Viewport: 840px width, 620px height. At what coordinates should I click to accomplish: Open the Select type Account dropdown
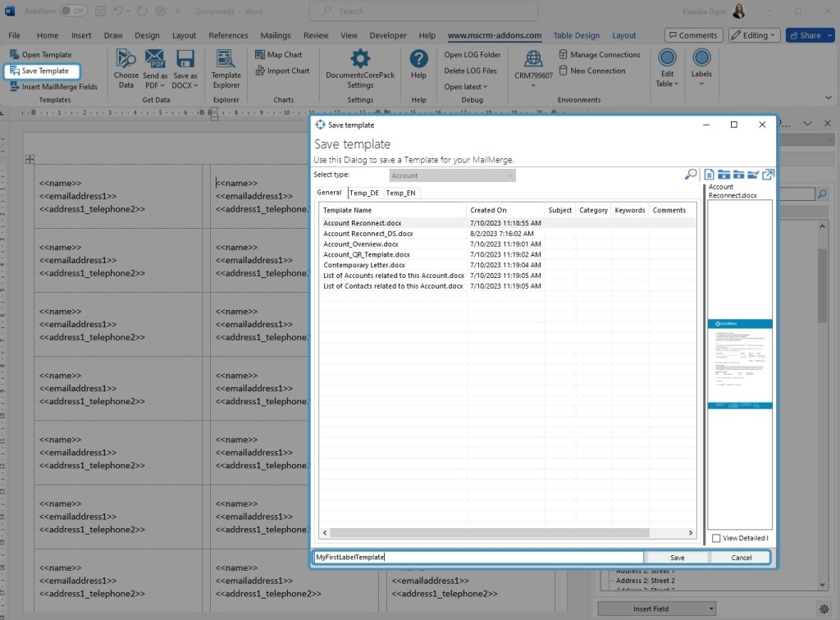coord(452,176)
